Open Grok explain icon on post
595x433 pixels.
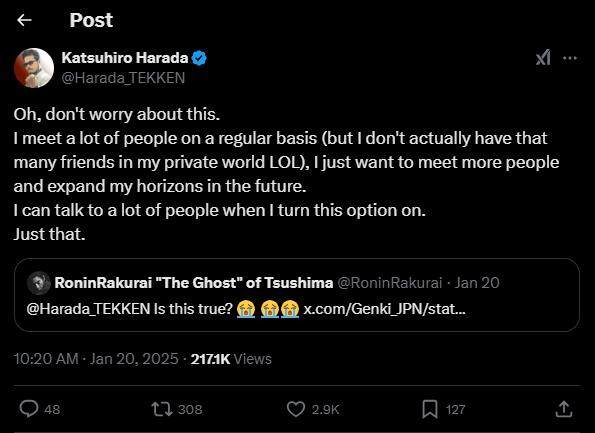pyautogui.click(x=543, y=58)
